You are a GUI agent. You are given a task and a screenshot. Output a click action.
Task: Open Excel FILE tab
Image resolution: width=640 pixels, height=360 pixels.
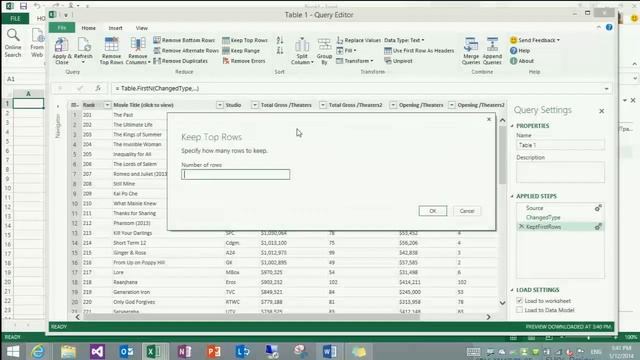click(x=15, y=18)
